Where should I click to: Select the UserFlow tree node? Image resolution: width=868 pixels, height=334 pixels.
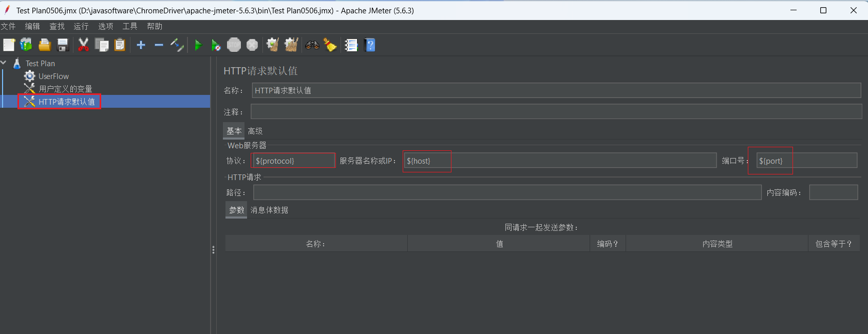point(53,76)
